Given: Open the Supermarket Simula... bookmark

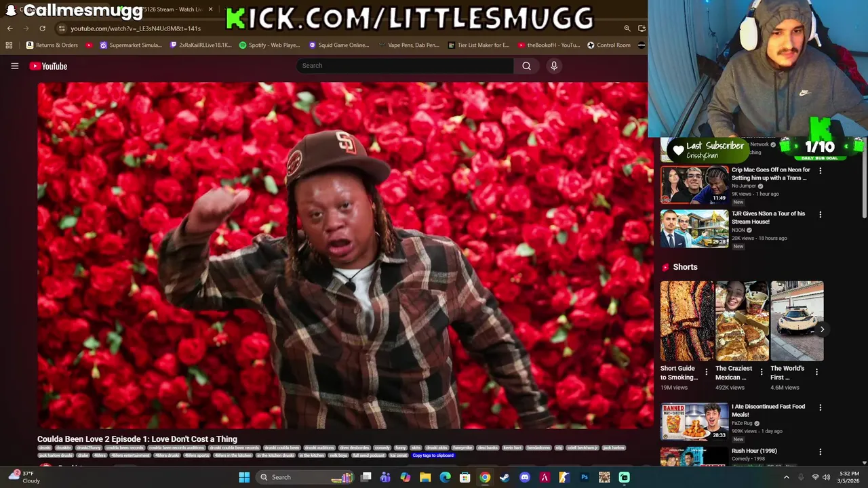Looking at the screenshot, I should click(131, 45).
